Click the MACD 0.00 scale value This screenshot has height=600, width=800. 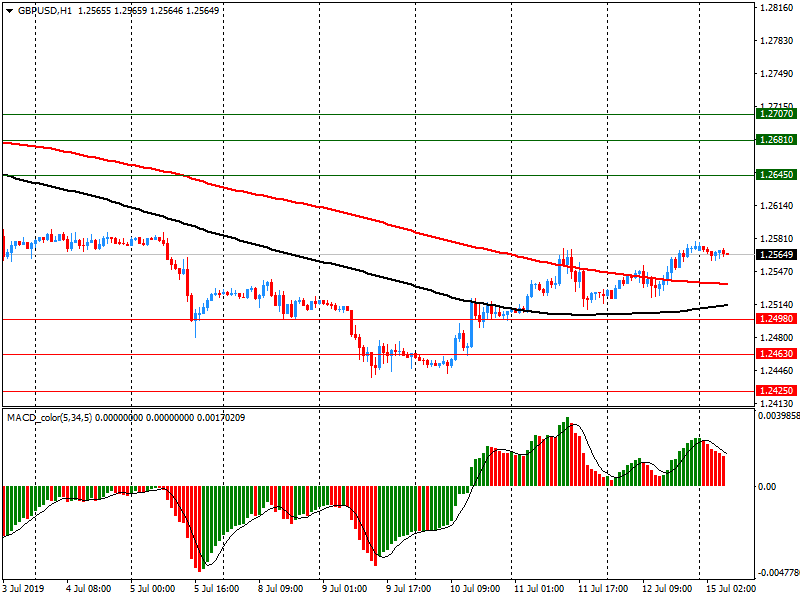(767, 487)
